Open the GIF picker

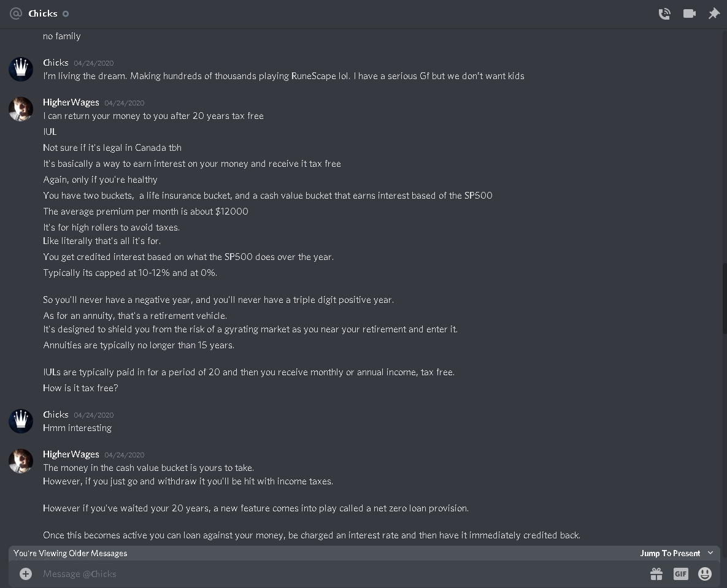point(680,574)
